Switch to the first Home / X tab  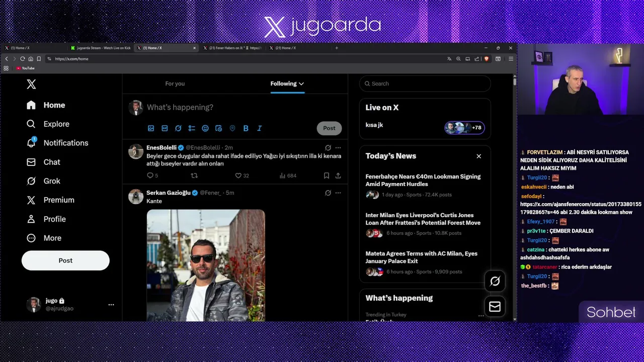(34, 48)
